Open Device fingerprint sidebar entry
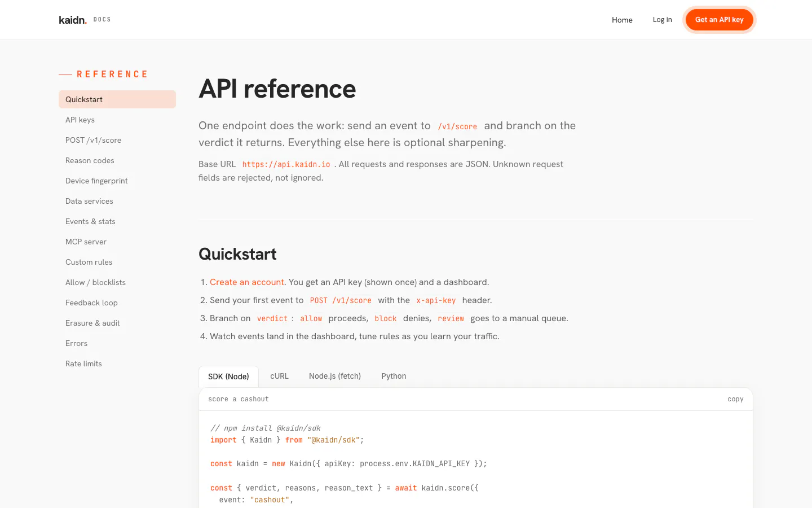This screenshot has height=508, width=812. coord(117,181)
